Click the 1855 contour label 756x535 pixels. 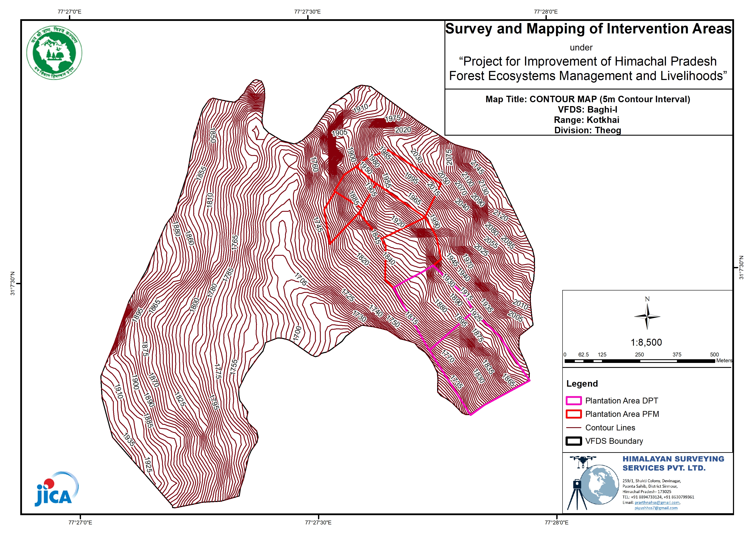click(x=201, y=173)
